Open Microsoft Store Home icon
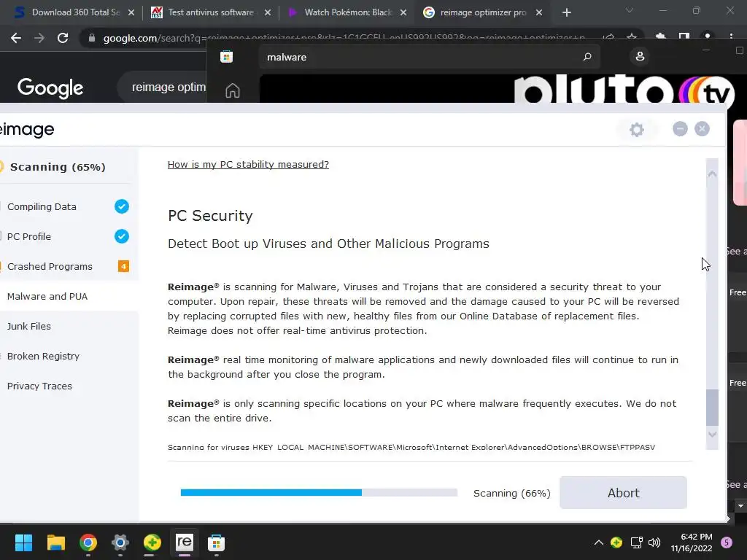This screenshot has width=747, height=560. [x=233, y=90]
